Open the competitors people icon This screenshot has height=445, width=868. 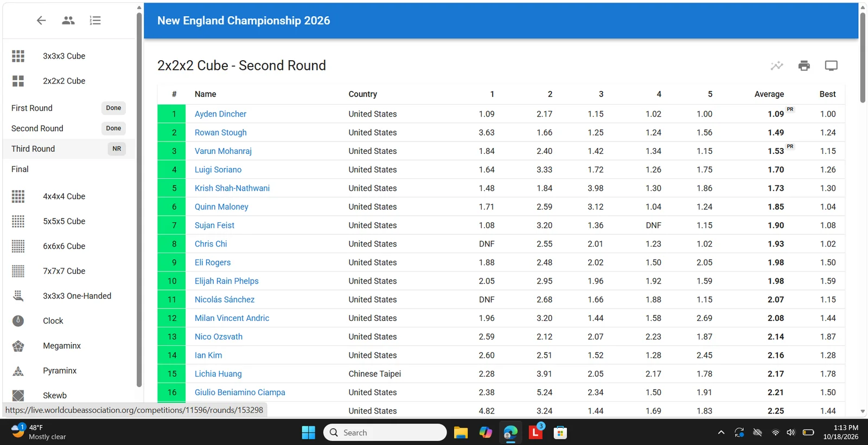click(68, 21)
